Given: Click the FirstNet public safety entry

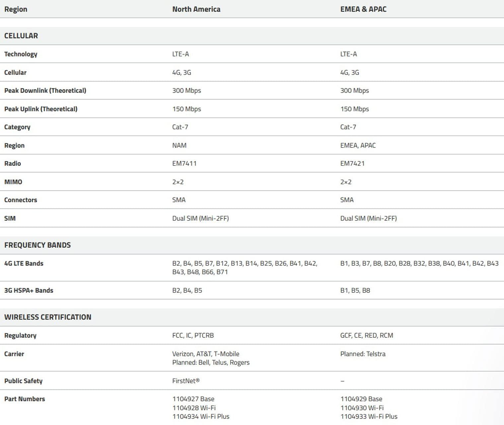Looking at the screenshot, I should click(x=186, y=381).
